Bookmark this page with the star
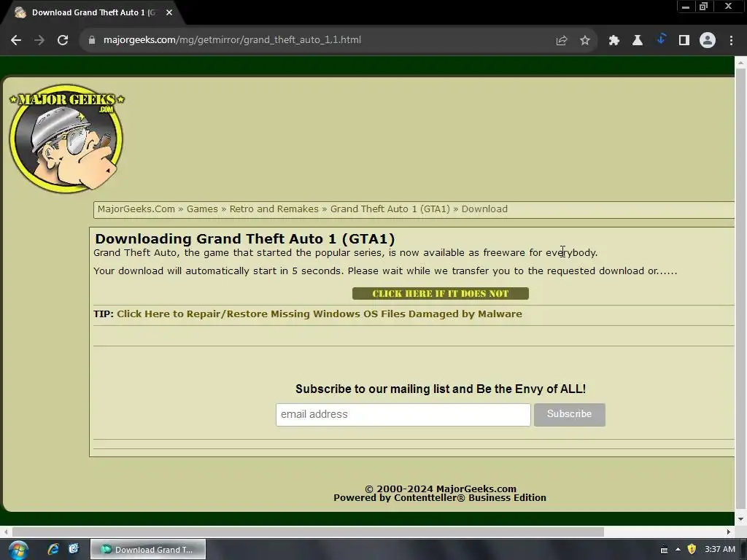The width and height of the screenshot is (747, 560). point(585,41)
